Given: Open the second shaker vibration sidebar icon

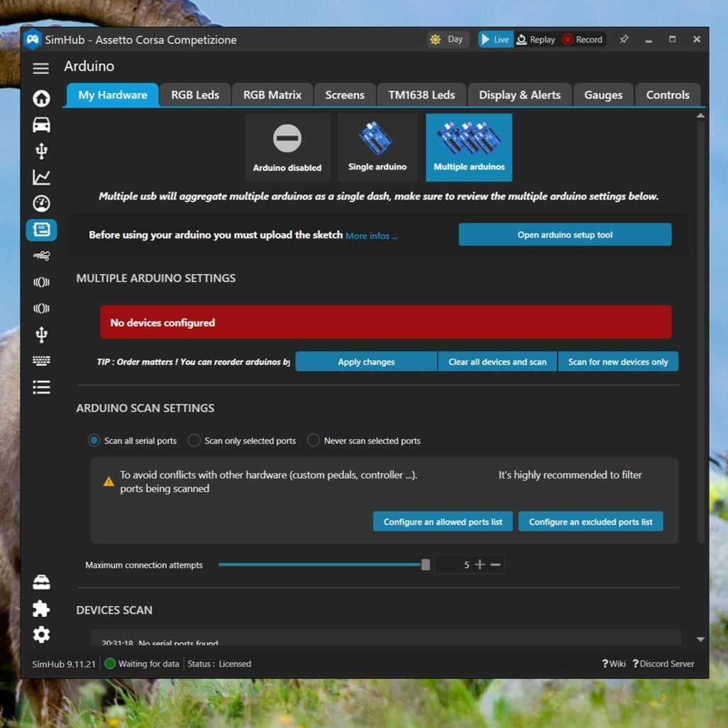Looking at the screenshot, I should click(41, 308).
